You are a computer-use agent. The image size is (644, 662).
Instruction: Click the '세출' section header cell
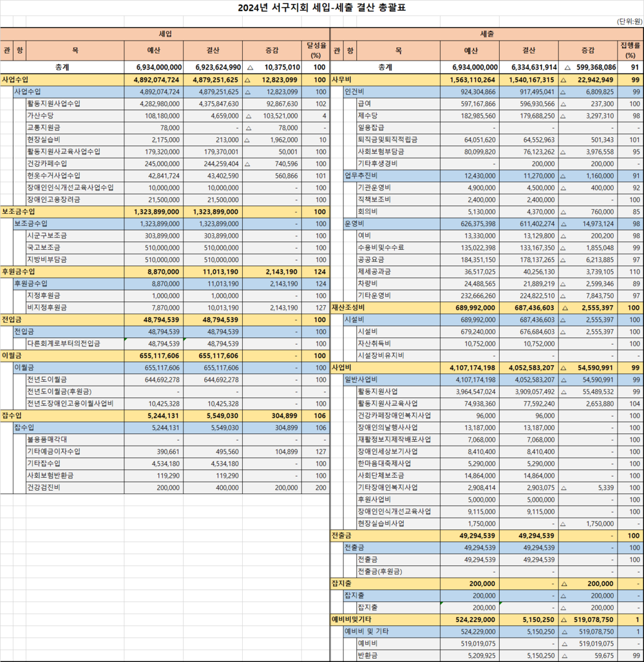(x=487, y=34)
